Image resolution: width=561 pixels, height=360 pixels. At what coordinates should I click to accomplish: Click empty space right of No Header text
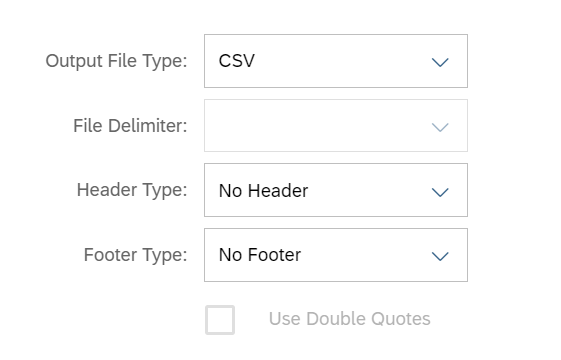(x=369, y=190)
